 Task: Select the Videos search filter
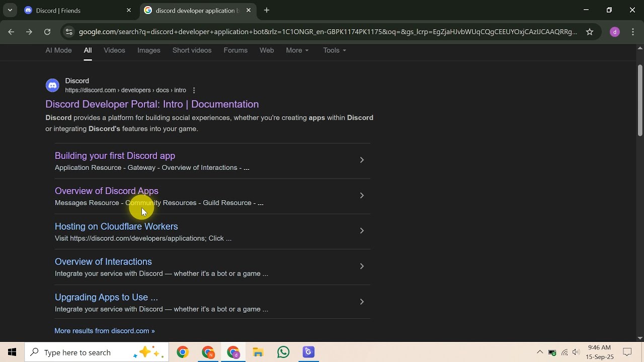[x=114, y=50]
